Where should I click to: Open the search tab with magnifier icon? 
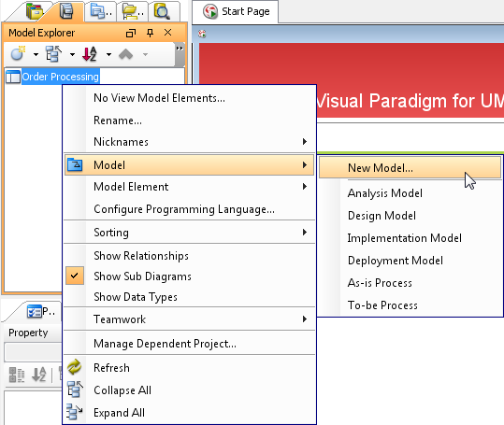162,11
